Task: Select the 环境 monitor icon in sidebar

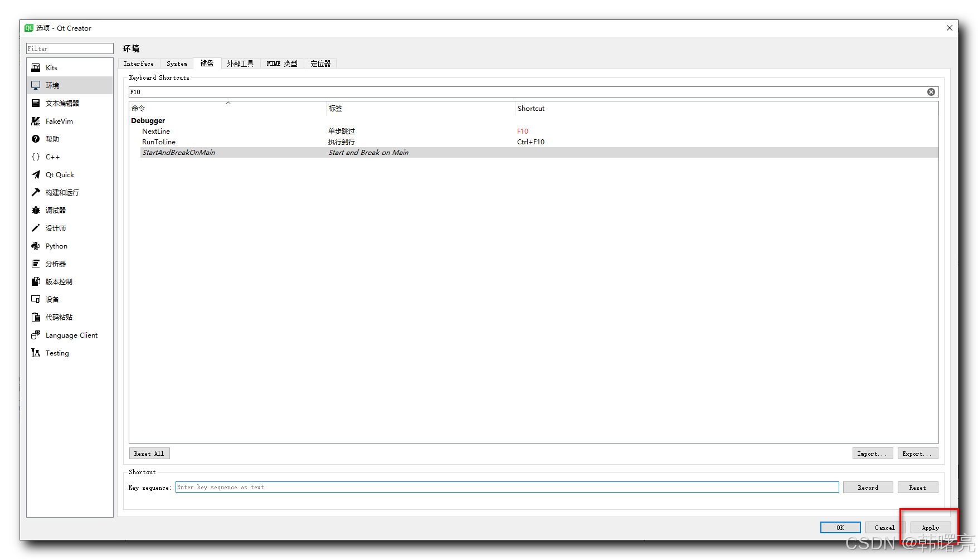Action: click(x=36, y=85)
